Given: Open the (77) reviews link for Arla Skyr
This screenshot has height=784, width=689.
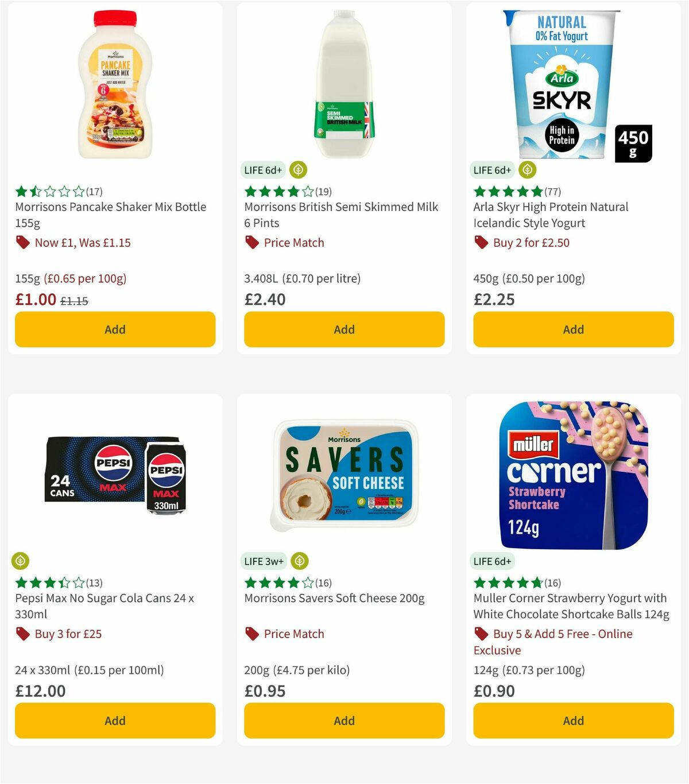Looking at the screenshot, I should coord(552,192).
